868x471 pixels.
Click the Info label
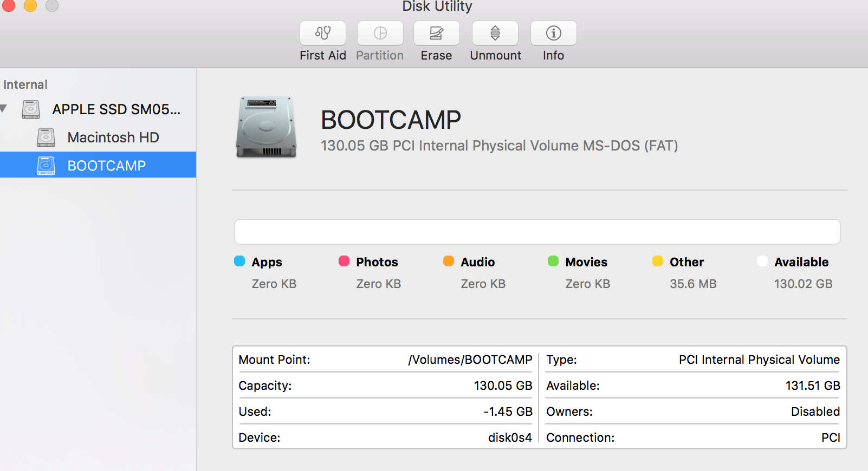[x=553, y=55]
